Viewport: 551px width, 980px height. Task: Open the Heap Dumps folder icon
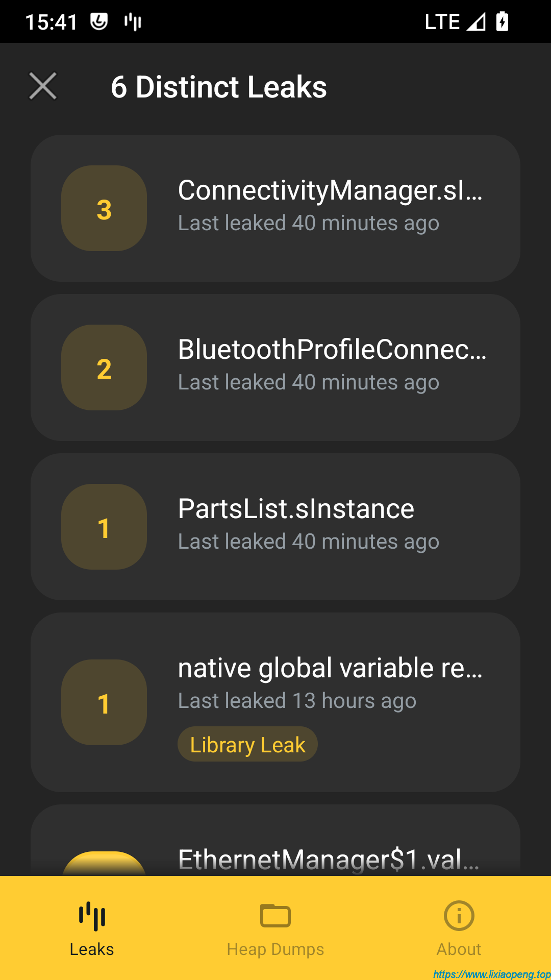click(x=275, y=916)
